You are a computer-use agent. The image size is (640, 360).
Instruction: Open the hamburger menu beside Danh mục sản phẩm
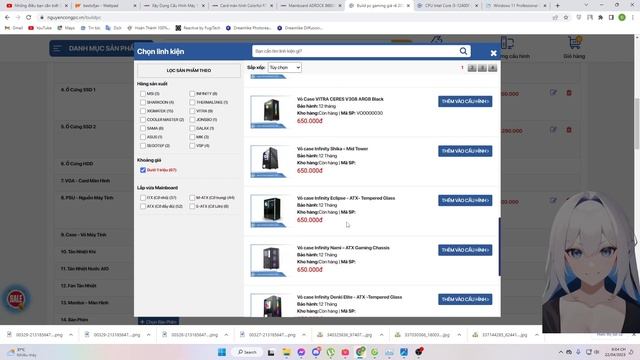[x=57, y=49]
